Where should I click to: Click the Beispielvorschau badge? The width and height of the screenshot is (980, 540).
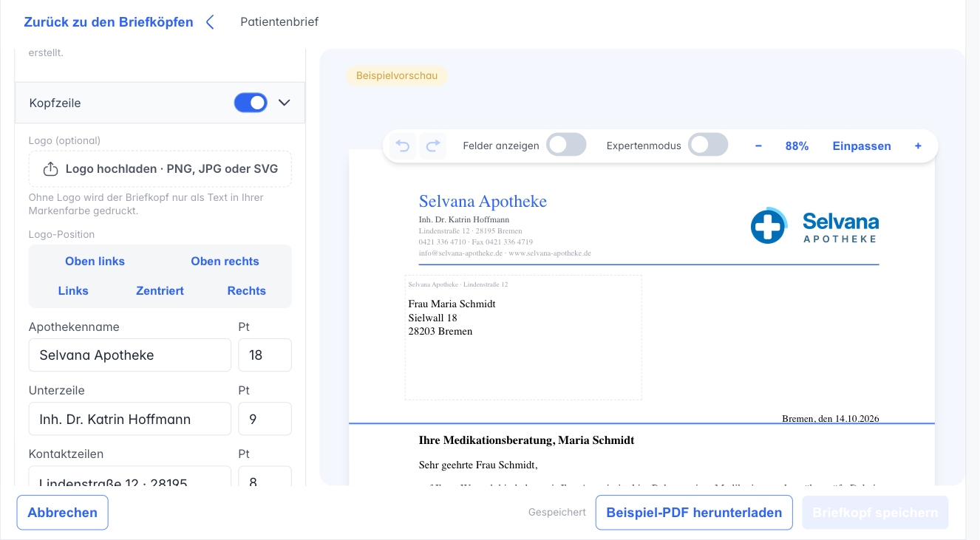tap(397, 75)
